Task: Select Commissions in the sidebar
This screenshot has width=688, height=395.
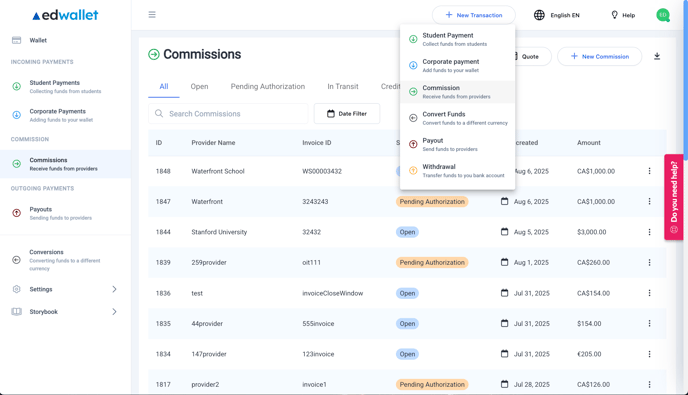Action: (x=65, y=164)
